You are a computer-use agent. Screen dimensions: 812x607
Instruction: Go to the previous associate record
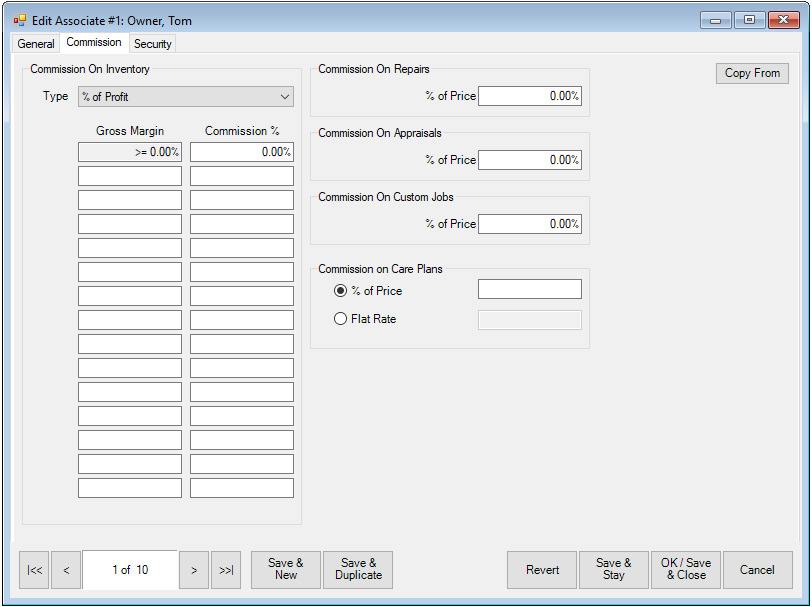point(66,570)
